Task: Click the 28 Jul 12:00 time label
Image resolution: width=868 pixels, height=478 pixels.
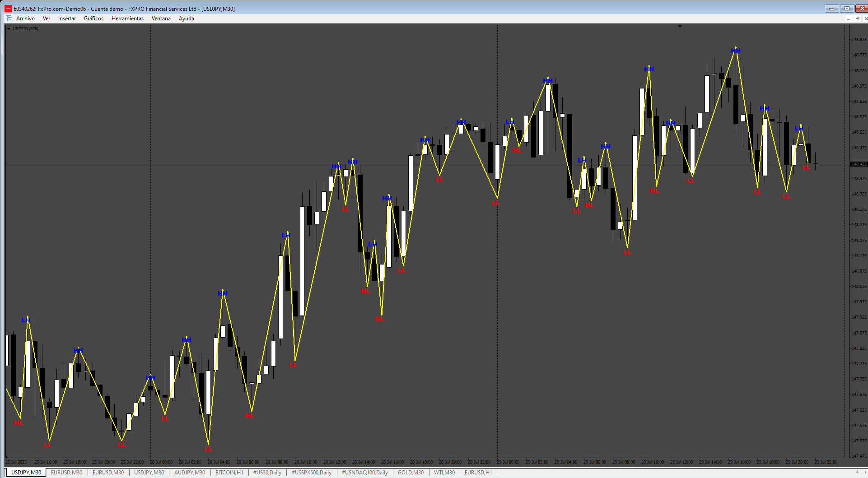Action: coord(335,462)
